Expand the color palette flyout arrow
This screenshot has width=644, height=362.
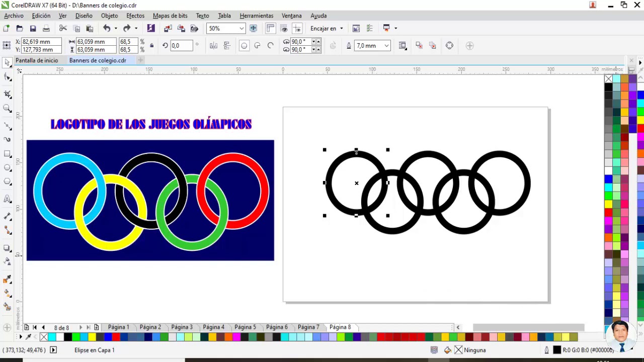[640, 63]
